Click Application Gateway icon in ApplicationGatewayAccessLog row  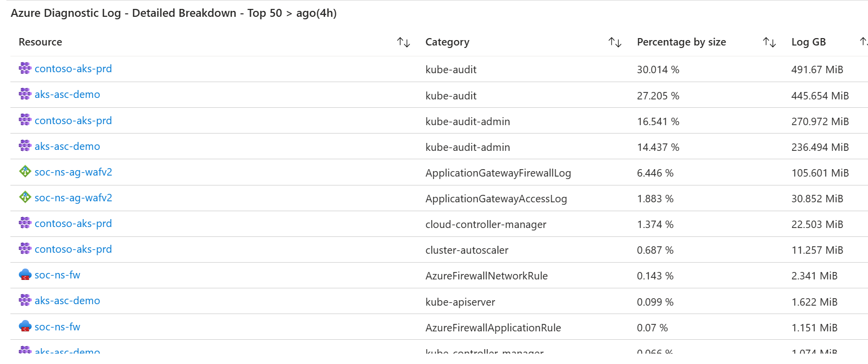(x=25, y=197)
